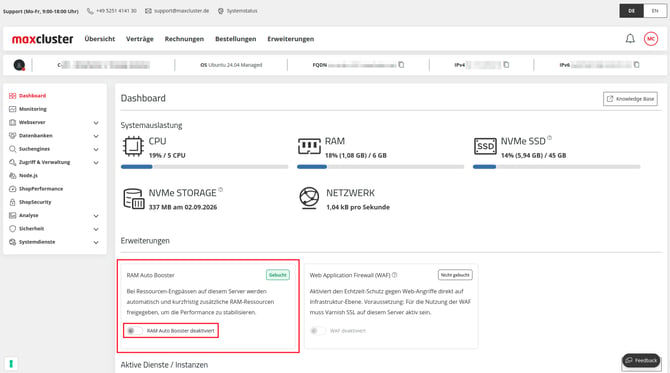Click the ShopSecurity lock icon
This screenshot has height=373, width=670.
tap(12, 202)
